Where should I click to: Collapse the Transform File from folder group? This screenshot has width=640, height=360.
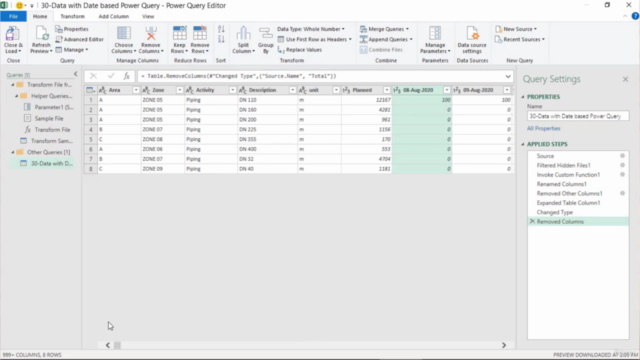pyautogui.click(x=13, y=85)
